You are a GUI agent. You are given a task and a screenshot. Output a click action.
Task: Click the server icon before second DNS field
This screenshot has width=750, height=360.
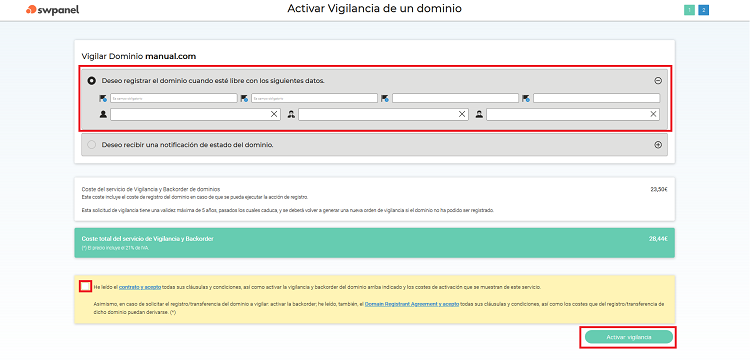244,98
